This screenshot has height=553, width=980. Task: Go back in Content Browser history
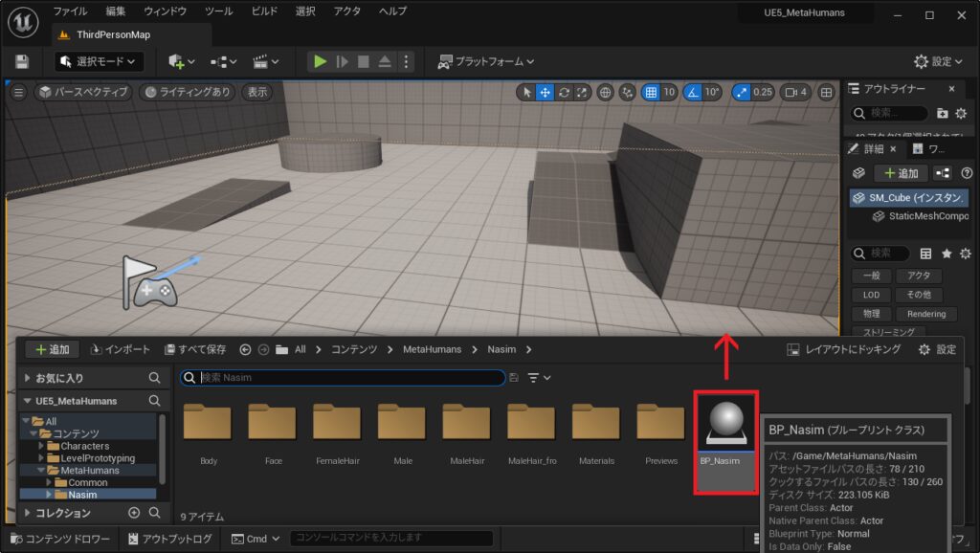pyautogui.click(x=245, y=349)
